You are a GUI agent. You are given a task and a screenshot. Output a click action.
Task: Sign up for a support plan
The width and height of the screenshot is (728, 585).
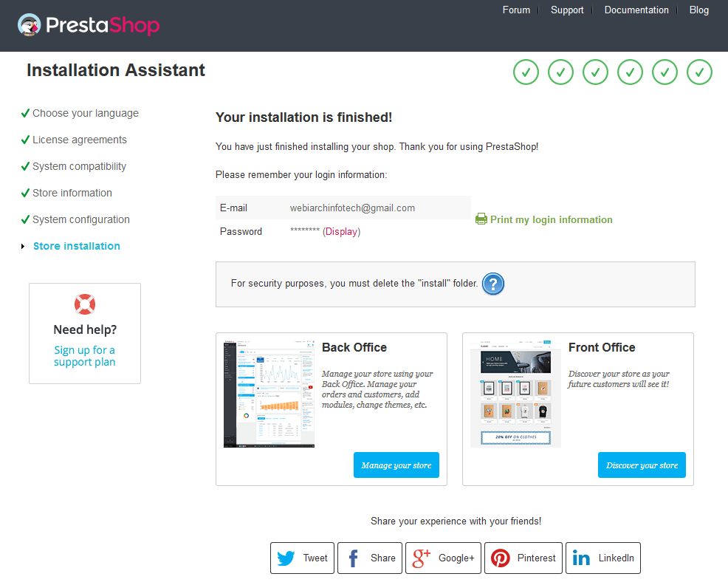pyautogui.click(x=85, y=356)
